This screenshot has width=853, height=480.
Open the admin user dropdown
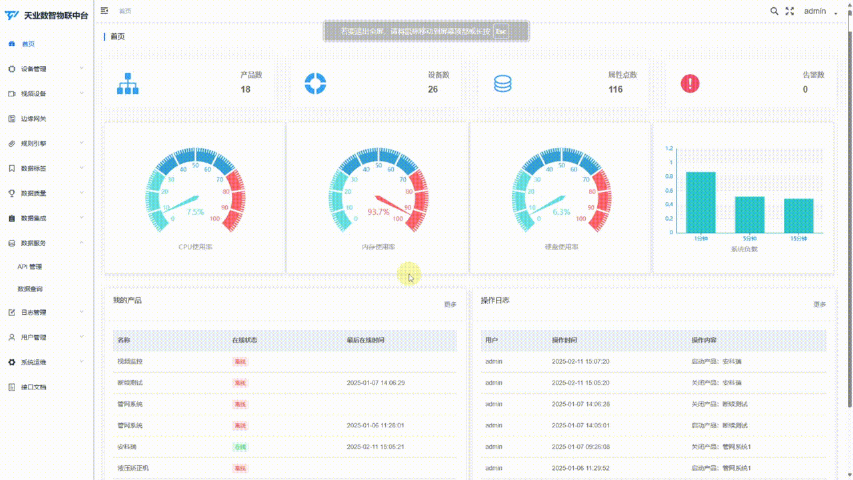(x=820, y=11)
